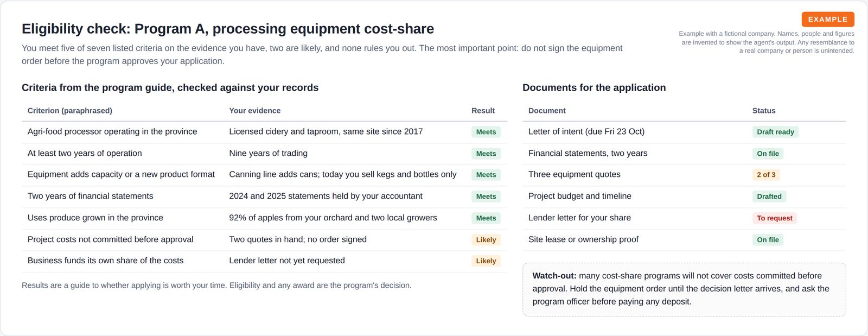
Task: Click the '2 of 3' status badge
Action: 766,175
